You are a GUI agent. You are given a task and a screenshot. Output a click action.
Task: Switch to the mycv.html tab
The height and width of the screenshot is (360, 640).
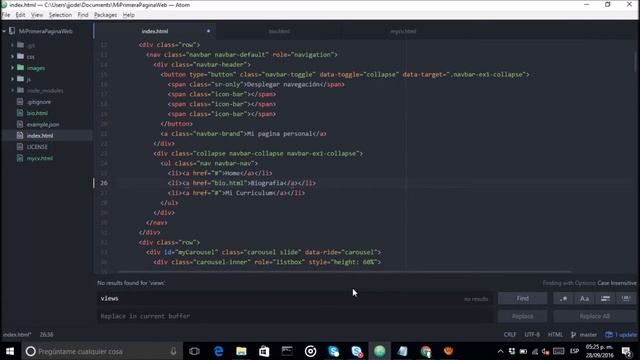[403, 31]
